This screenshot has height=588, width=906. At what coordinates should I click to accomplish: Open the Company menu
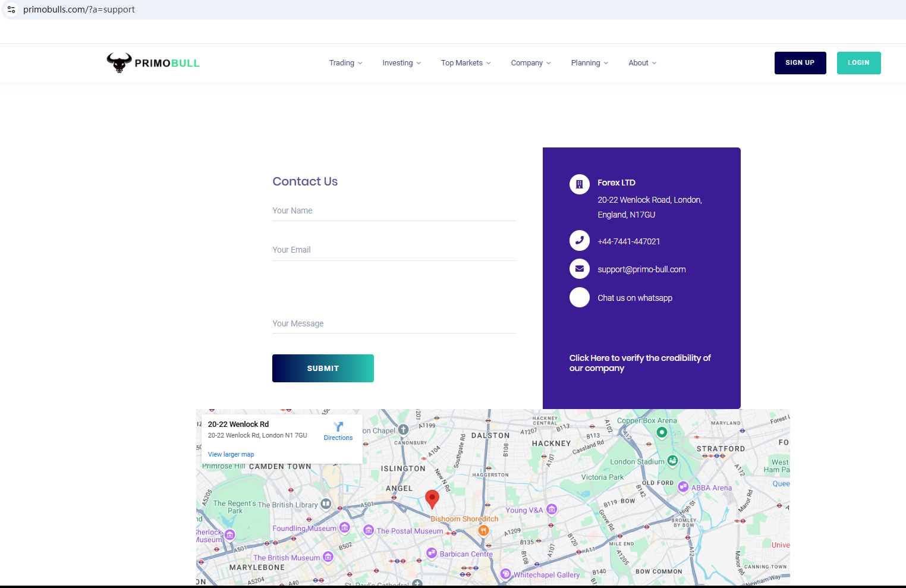pyautogui.click(x=530, y=63)
